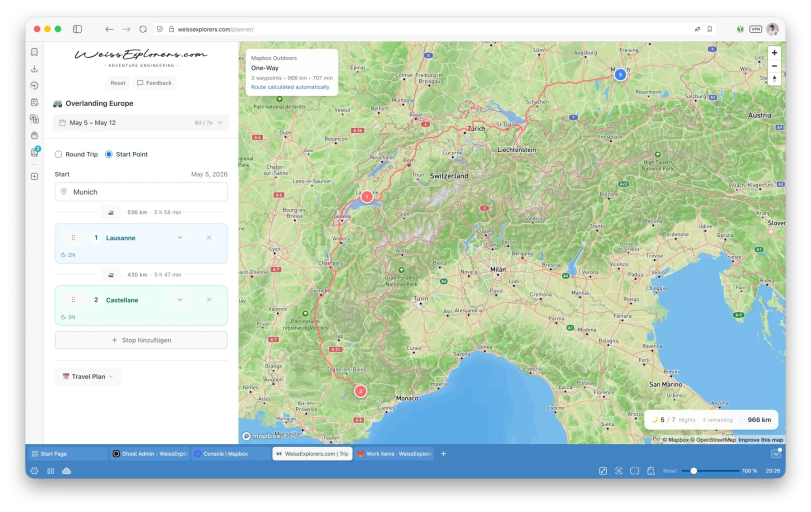Click the 3N nights label on the Castellane card

68,317
